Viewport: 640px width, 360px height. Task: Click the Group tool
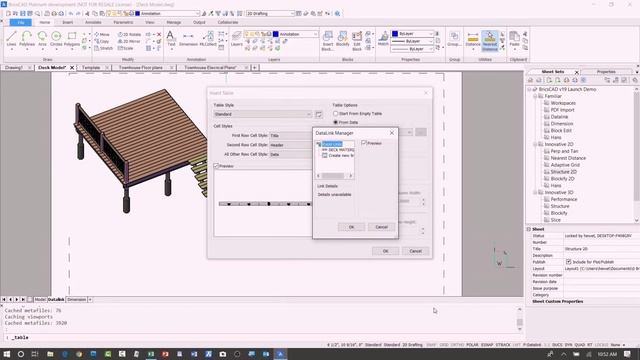(x=454, y=39)
